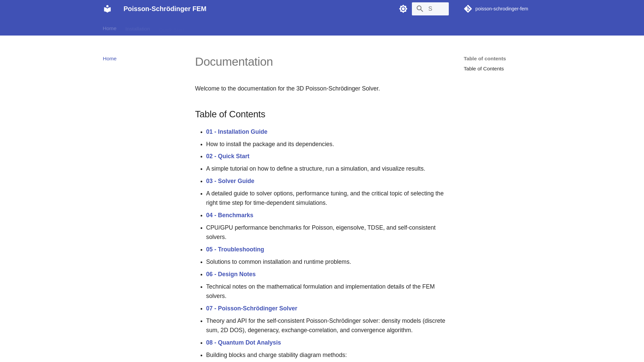Click the Poisson-Schrödinger FEM site title
Viewport: 644px width, 362px height.
165,9
